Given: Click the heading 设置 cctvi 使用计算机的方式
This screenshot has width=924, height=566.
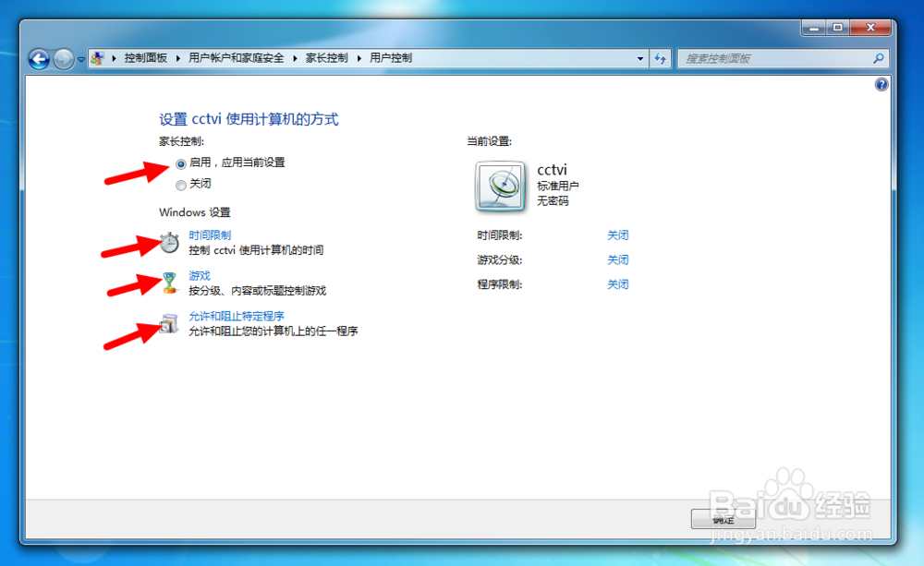Looking at the screenshot, I should [x=249, y=119].
